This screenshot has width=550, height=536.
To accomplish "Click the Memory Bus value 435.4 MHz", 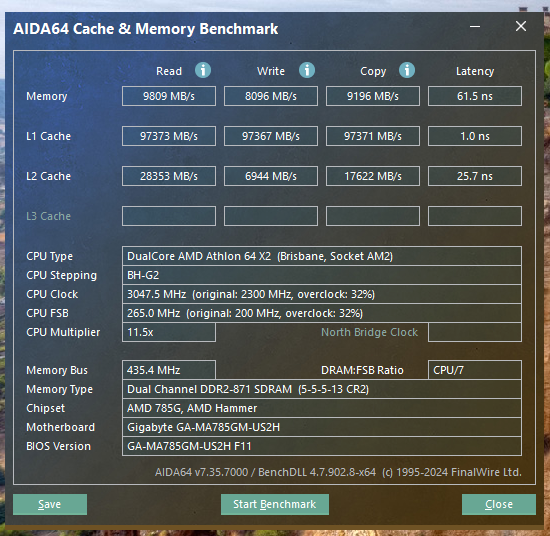I will (x=169, y=370).
